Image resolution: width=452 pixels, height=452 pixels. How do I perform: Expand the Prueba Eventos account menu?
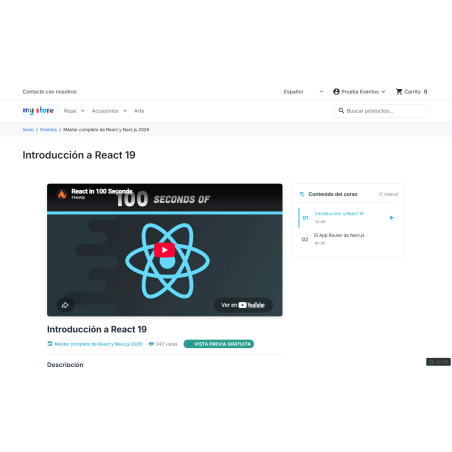tap(363, 91)
